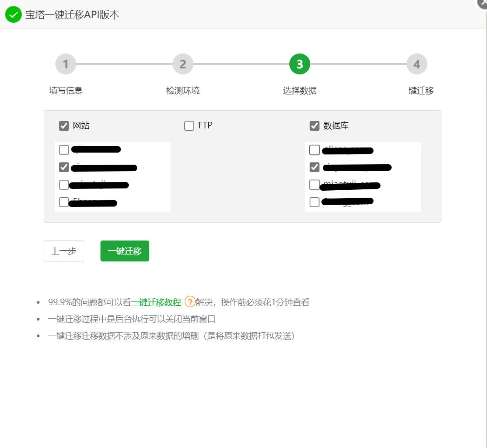Check the miaotuji.com database entry
The width and height of the screenshot is (487, 448).
[x=314, y=184]
